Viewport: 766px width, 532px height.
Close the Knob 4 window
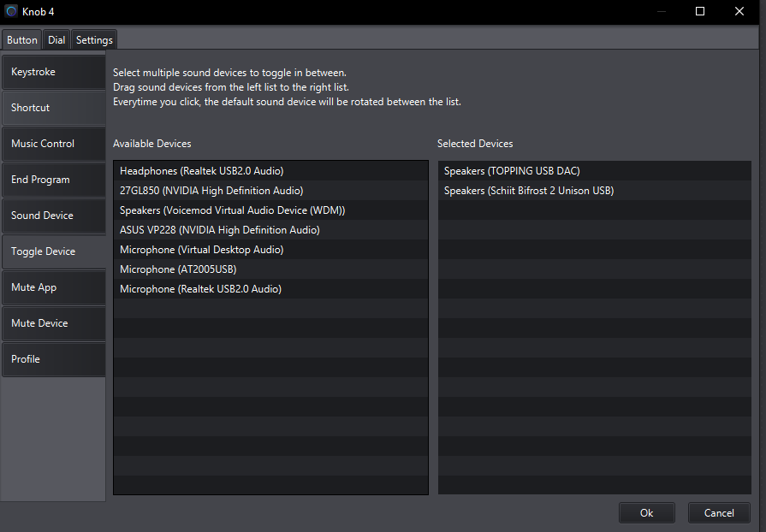(739, 11)
